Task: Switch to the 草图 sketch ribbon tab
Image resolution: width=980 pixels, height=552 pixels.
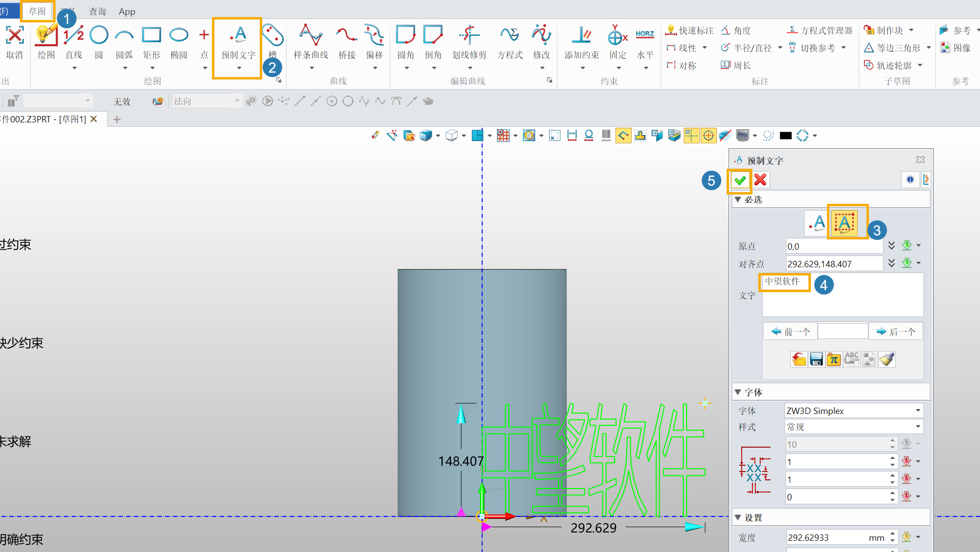Action: pos(38,11)
